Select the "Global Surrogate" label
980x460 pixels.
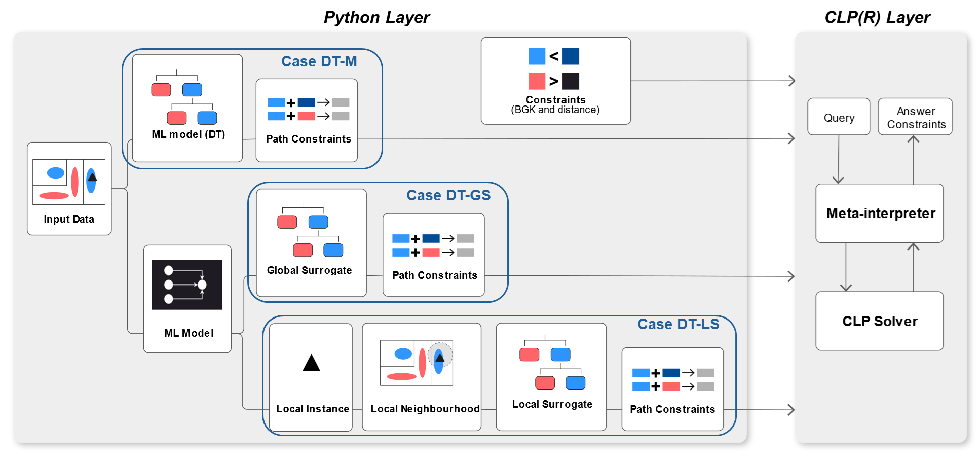click(310, 270)
